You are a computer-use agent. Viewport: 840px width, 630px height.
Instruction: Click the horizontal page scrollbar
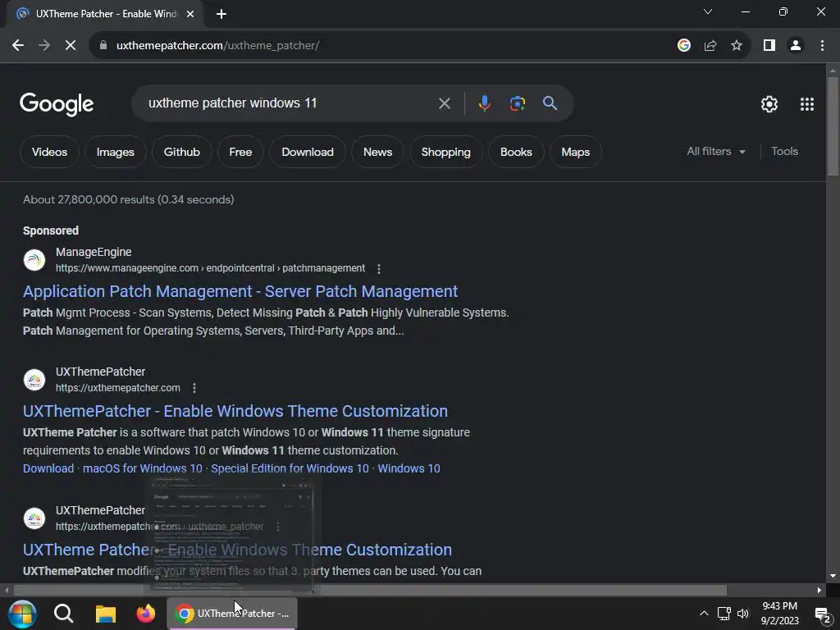[x=370, y=591]
